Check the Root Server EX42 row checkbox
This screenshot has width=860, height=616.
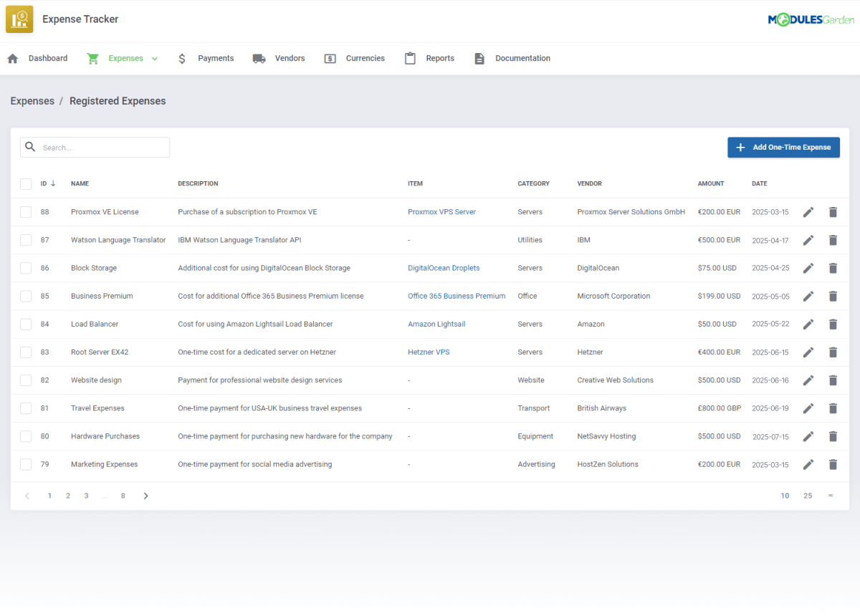[26, 352]
